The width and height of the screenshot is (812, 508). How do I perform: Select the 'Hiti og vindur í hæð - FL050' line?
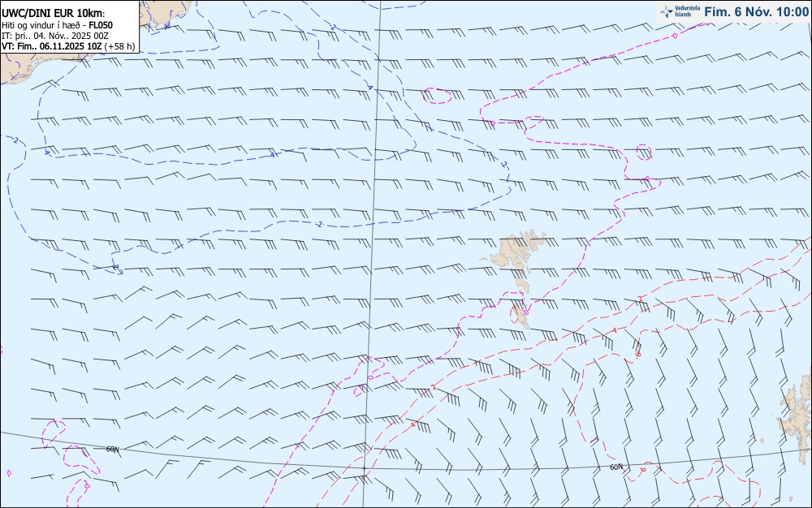pyautogui.click(x=57, y=25)
